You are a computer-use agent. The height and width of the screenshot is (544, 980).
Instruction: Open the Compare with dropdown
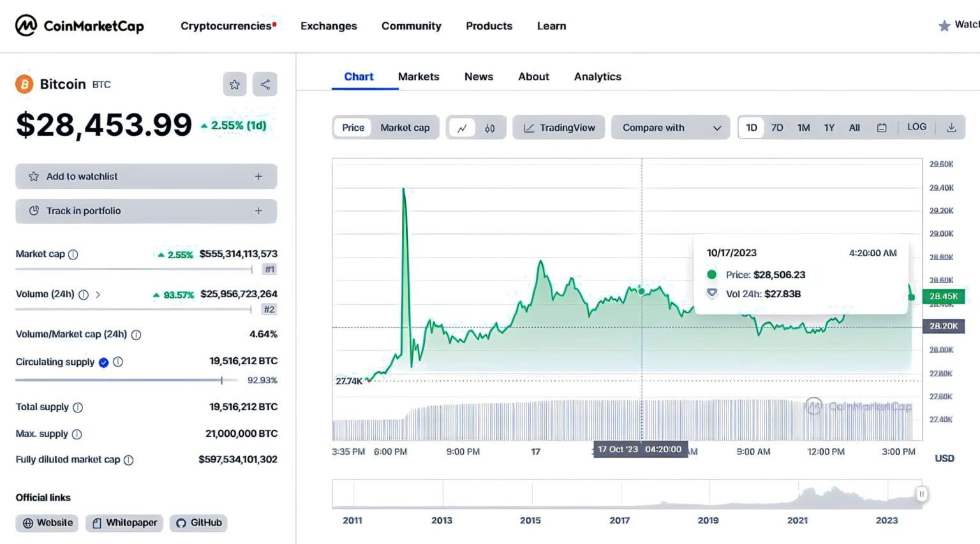(671, 128)
